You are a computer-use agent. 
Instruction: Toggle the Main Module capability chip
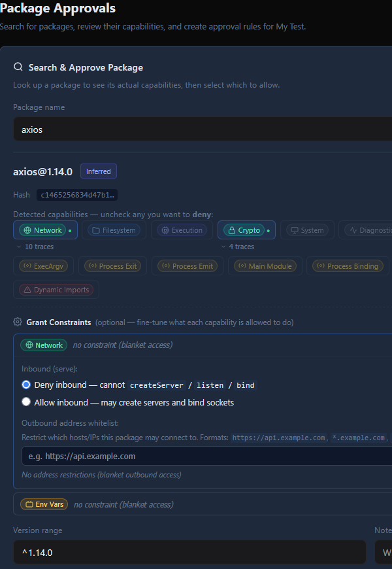265,266
